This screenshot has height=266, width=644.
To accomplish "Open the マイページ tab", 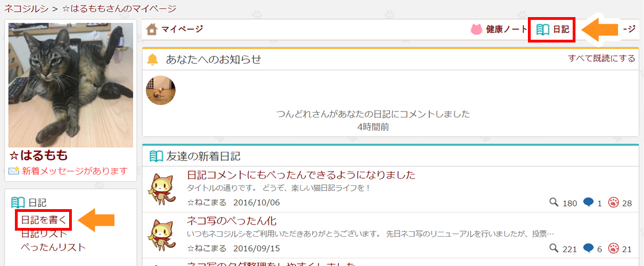I will pyautogui.click(x=181, y=29).
